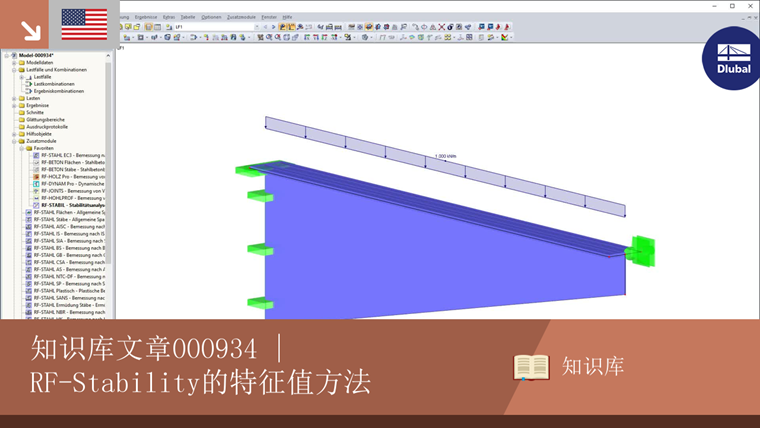Image resolution: width=760 pixels, height=428 pixels.
Task: Click the Model-000934 model icon
Action: coord(14,55)
